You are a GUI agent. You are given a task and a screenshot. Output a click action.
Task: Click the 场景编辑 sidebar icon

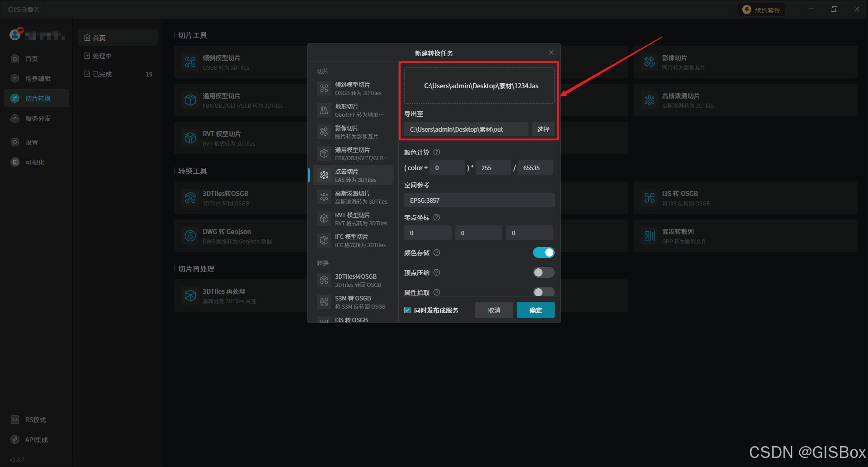coord(15,78)
